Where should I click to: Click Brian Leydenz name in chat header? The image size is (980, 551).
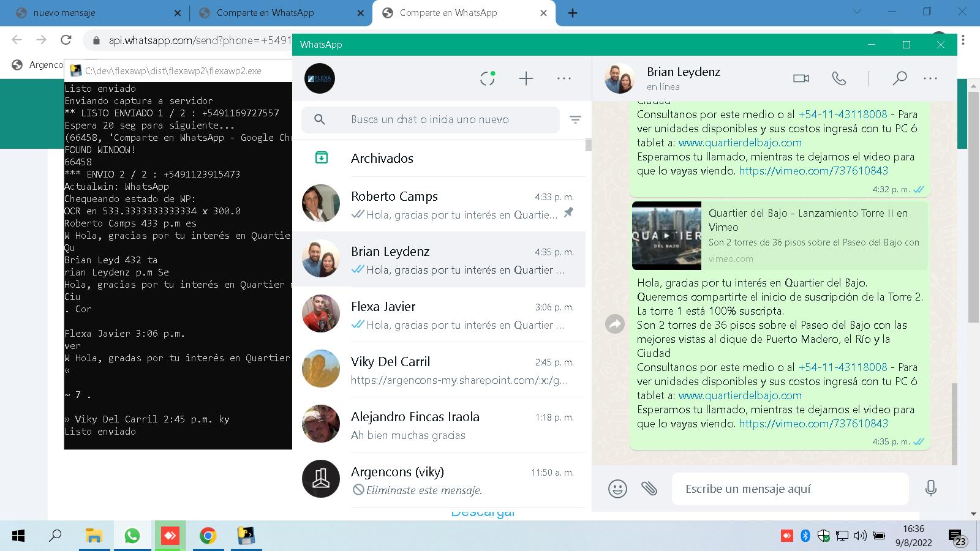[x=684, y=72]
